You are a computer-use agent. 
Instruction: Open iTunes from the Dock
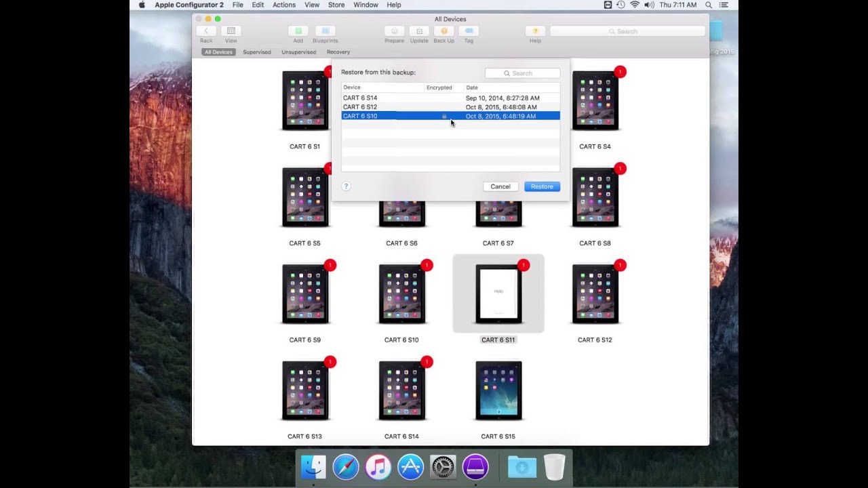tap(378, 467)
